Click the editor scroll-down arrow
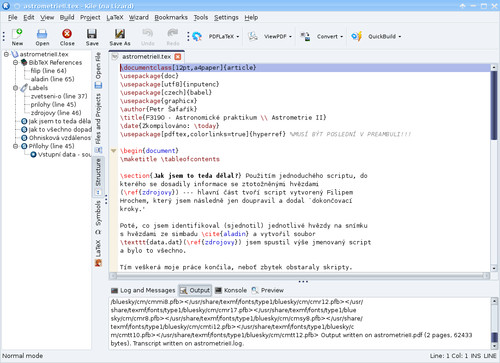Viewport: 500px width, 363px height. (494, 268)
